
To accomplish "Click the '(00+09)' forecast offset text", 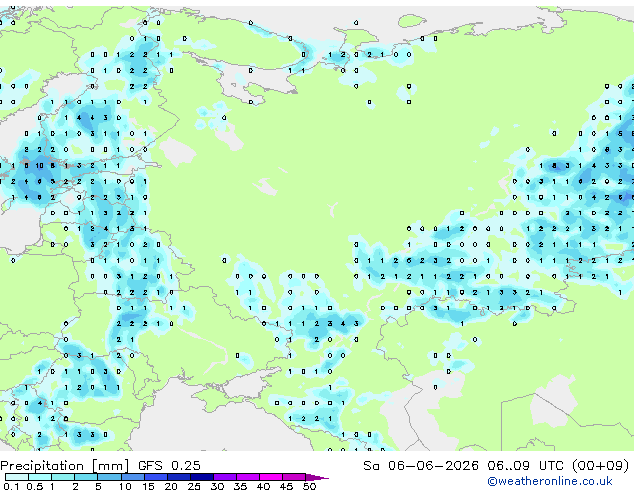I will 601,466.
